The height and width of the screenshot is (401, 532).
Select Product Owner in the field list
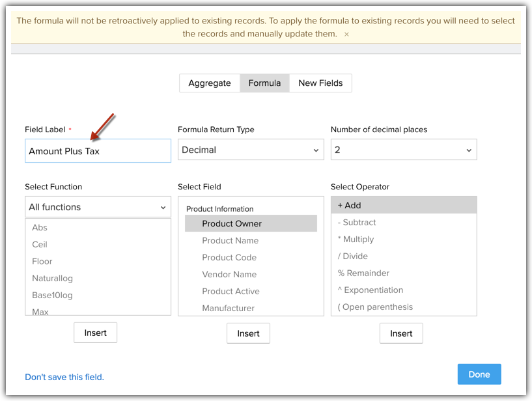[x=232, y=224]
